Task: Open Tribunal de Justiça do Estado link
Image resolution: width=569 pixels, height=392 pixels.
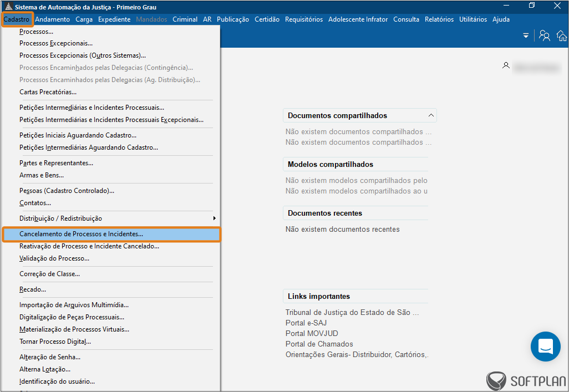Action: [x=352, y=313]
